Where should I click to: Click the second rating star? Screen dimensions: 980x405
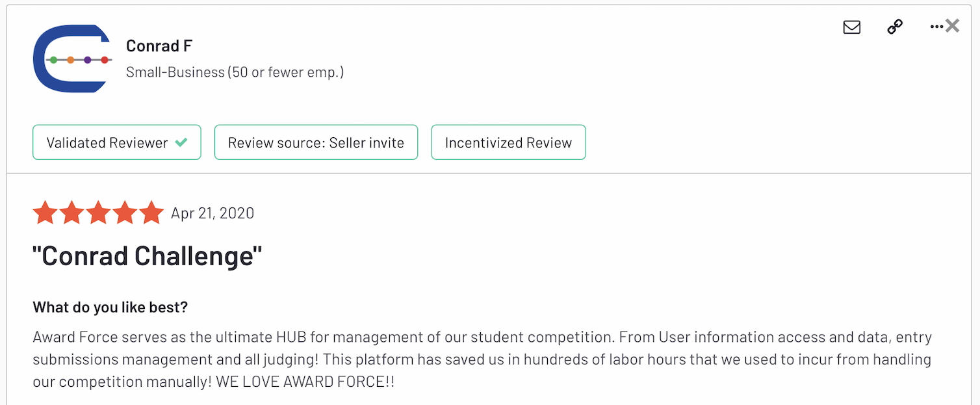[x=71, y=213]
